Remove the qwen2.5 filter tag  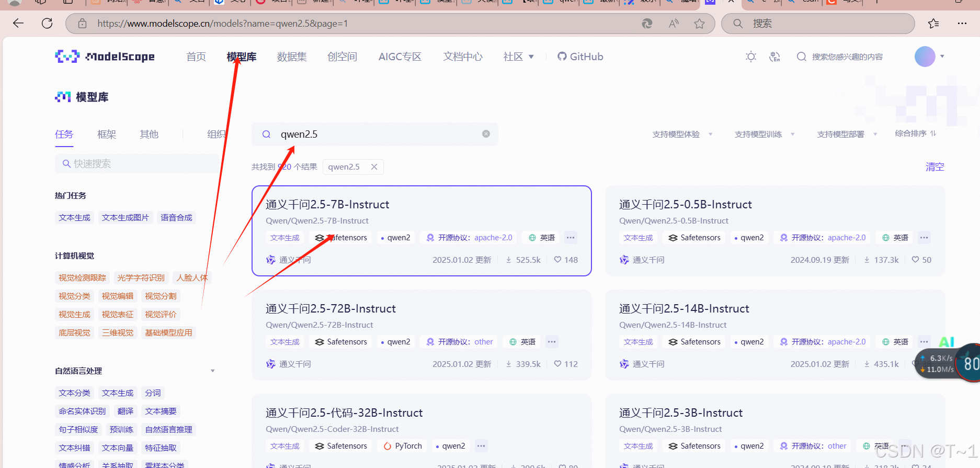pyautogui.click(x=374, y=167)
